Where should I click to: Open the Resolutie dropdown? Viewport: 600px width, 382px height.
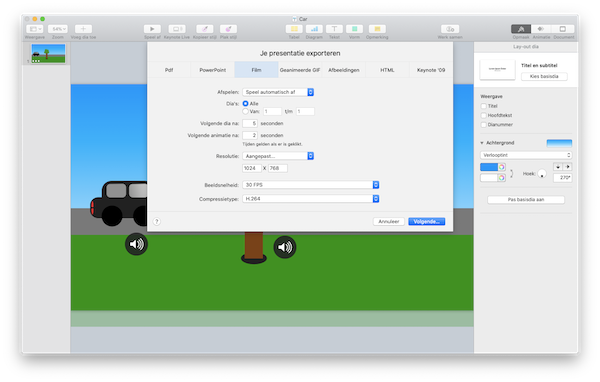pos(278,156)
